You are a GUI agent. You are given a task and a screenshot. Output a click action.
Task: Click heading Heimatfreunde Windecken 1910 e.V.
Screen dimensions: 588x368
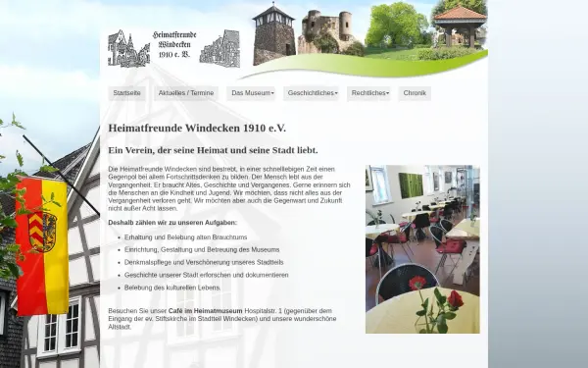tap(197, 128)
